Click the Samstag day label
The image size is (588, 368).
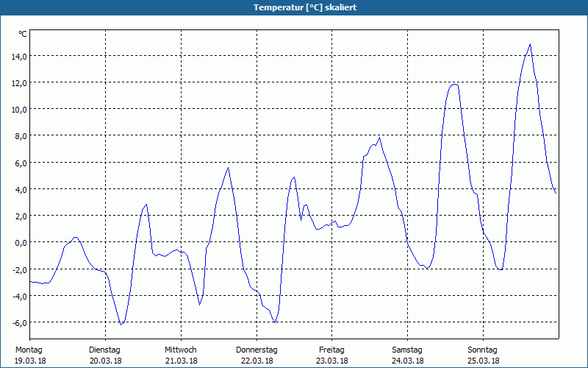(407, 350)
